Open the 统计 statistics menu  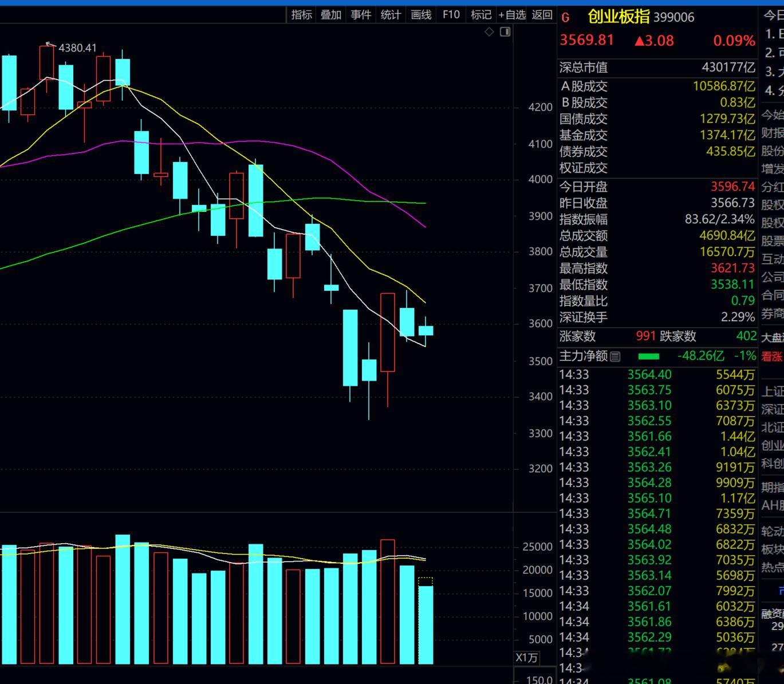[391, 15]
